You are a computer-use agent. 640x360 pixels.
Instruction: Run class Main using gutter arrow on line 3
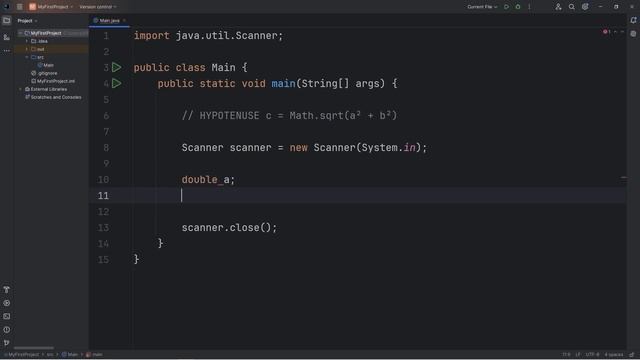(117, 67)
